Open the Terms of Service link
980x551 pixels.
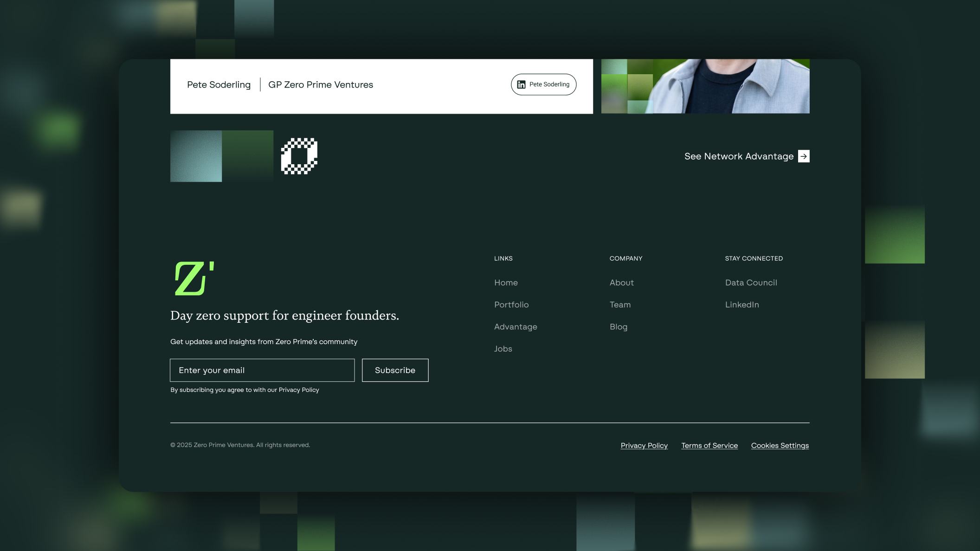(x=709, y=445)
